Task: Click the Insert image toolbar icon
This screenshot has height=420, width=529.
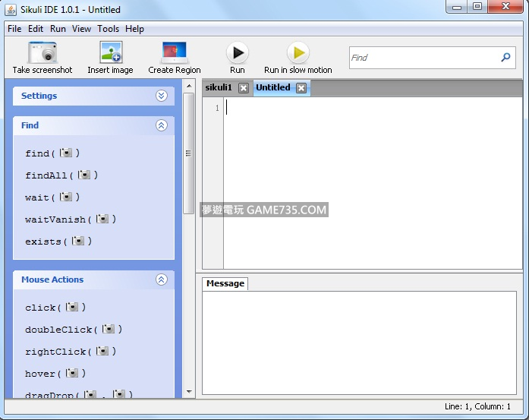Action: coord(110,52)
